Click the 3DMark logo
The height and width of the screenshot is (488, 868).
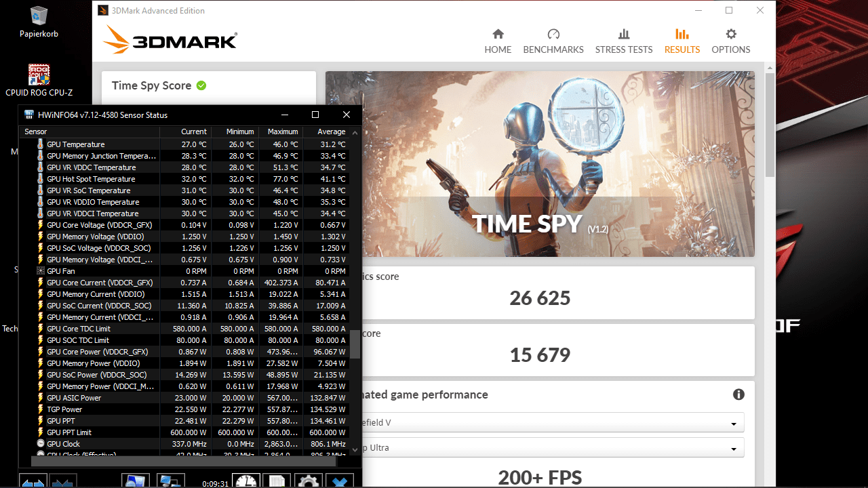[x=170, y=40]
